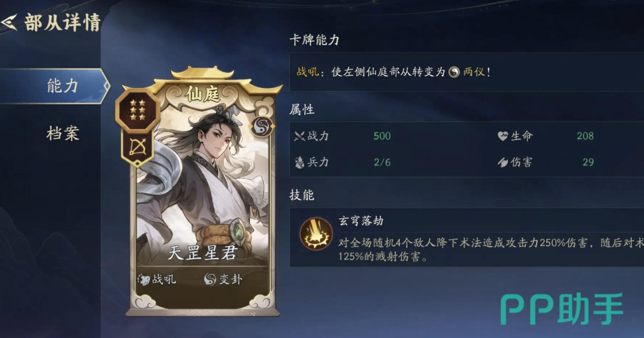Click the 天罡星君 name label on the card

[203, 253]
